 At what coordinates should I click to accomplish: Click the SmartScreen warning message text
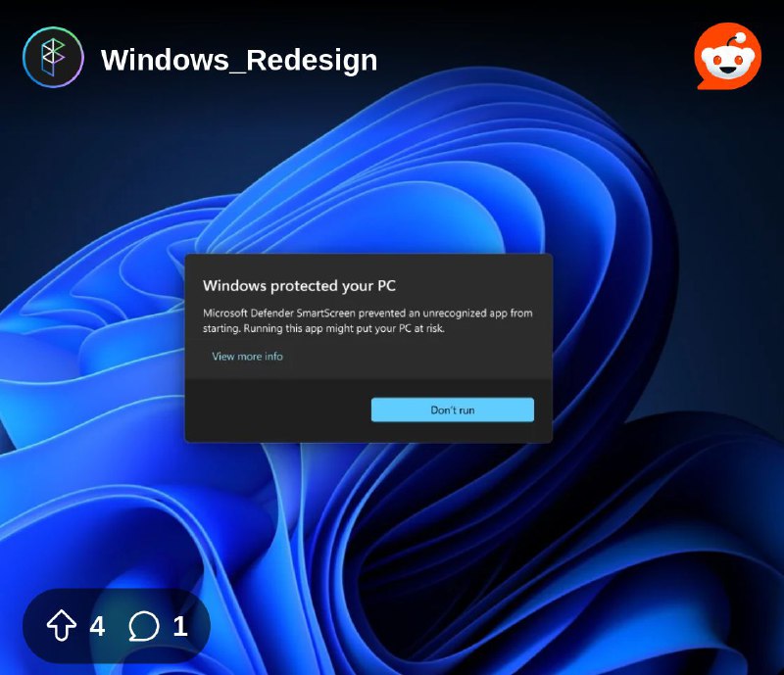click(367, 320)
